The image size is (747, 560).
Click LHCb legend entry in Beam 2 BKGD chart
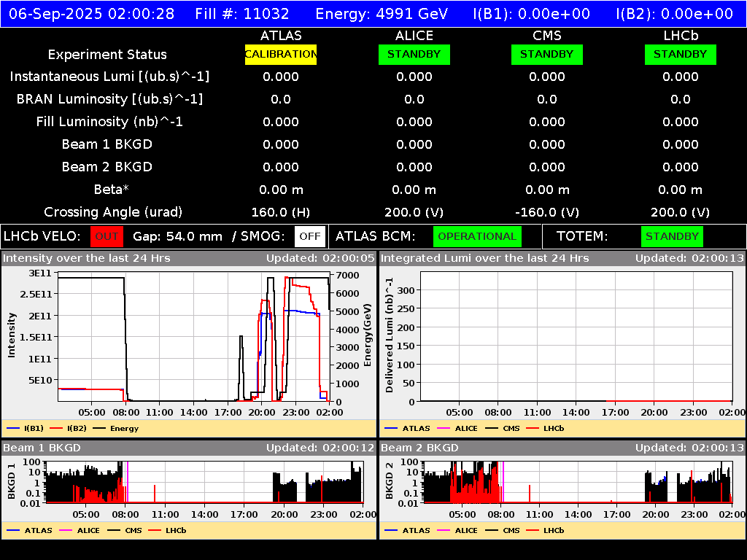point(545,530)
